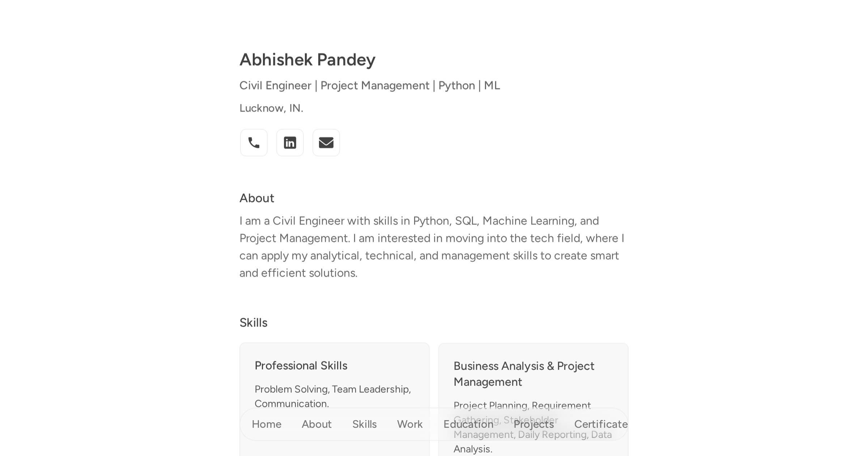
Task: Select the LinkedIn icon below Lucknow location
Action: 290,143
